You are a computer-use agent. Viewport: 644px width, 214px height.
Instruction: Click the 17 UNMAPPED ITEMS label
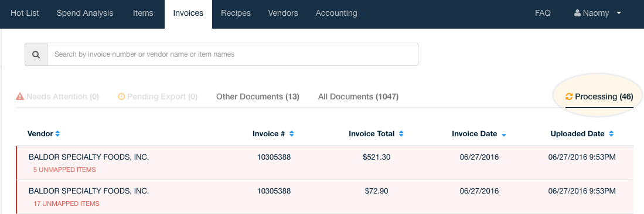[66, 203]
